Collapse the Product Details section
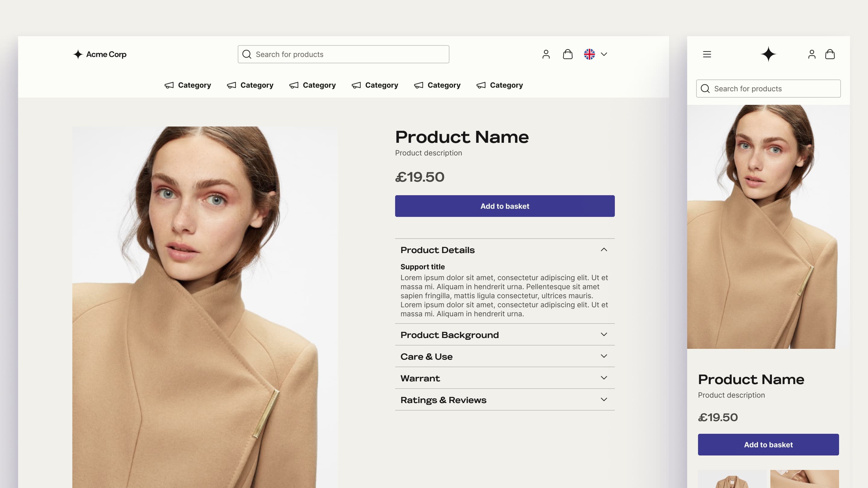The image size is (868, 488). coord(603,249)
